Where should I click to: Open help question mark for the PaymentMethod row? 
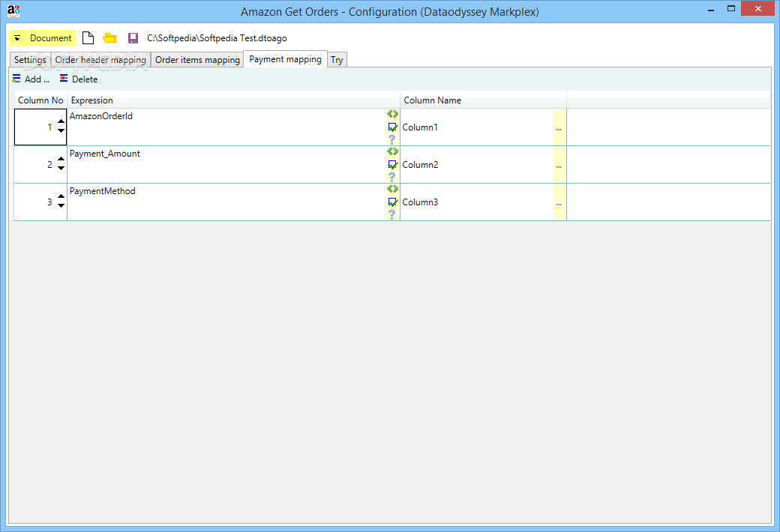tap(392, 215)
